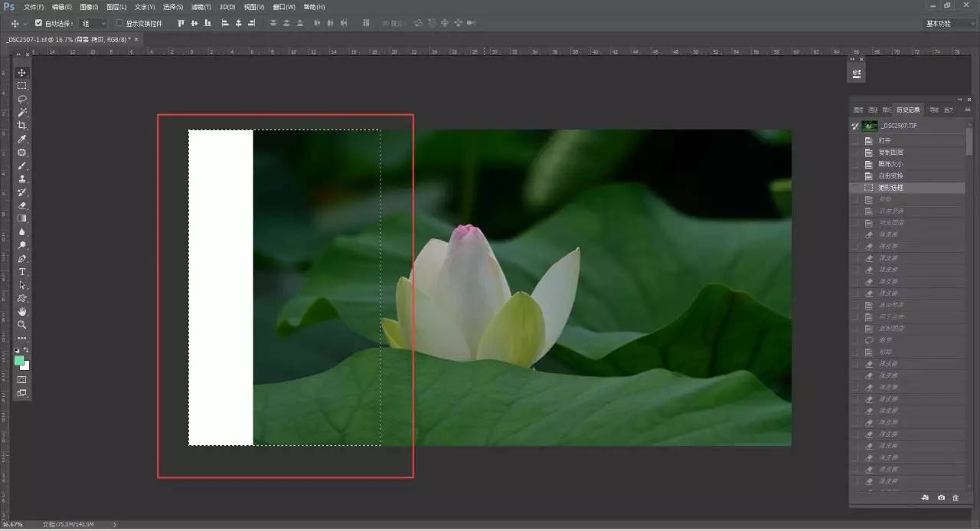Screen dimensions: 980x531
Task: Select the Lasso tool
Action: coord(22,99)
